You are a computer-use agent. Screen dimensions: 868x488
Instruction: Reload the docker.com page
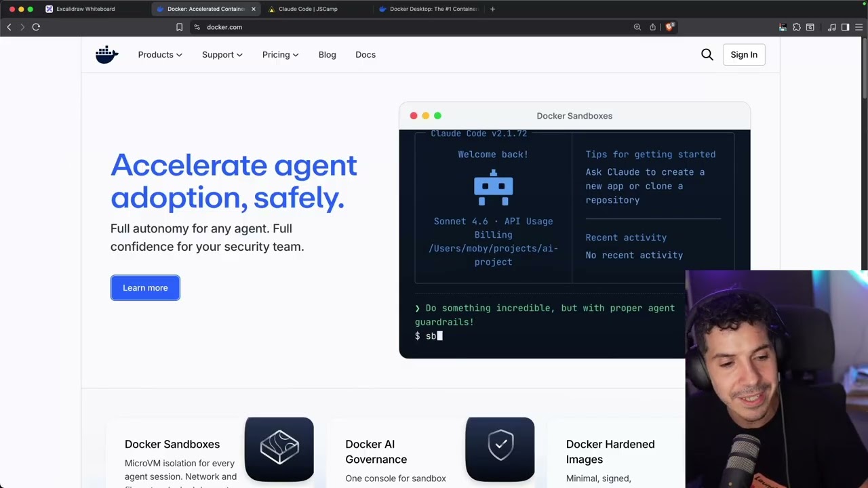[36, 27]
